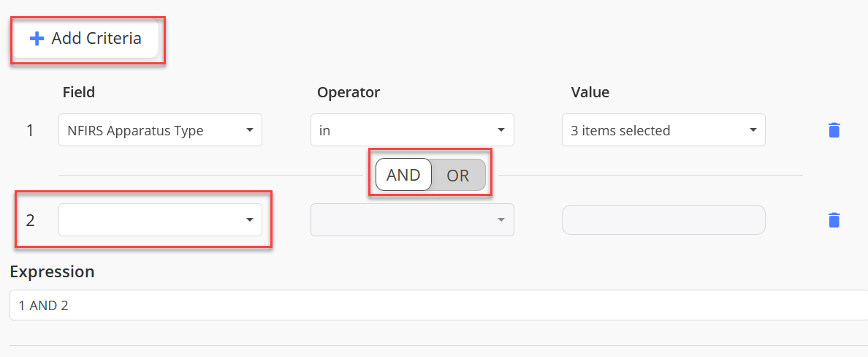Click the Add Criteria button
Screen dimensions: 868x357
pos(85,38)
